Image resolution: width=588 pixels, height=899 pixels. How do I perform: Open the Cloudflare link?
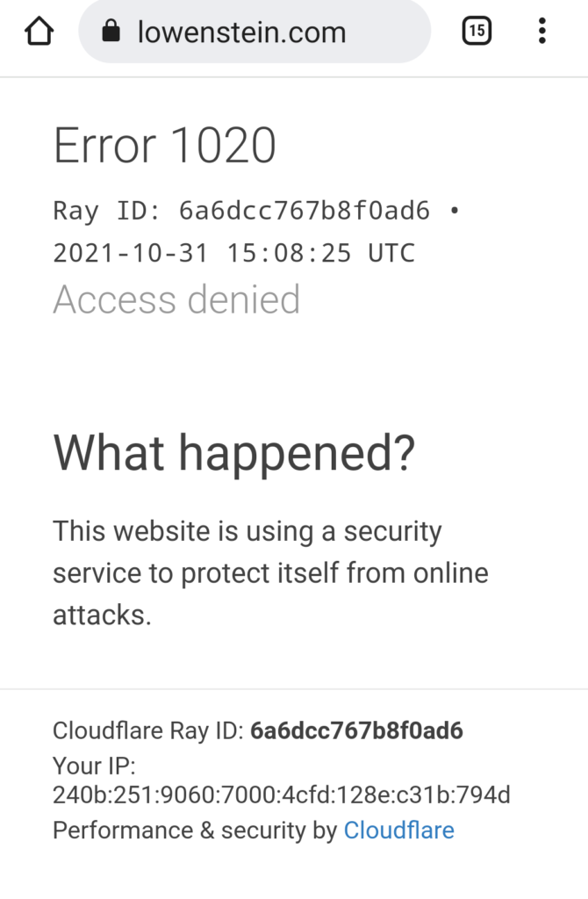[x=399, y=831]
